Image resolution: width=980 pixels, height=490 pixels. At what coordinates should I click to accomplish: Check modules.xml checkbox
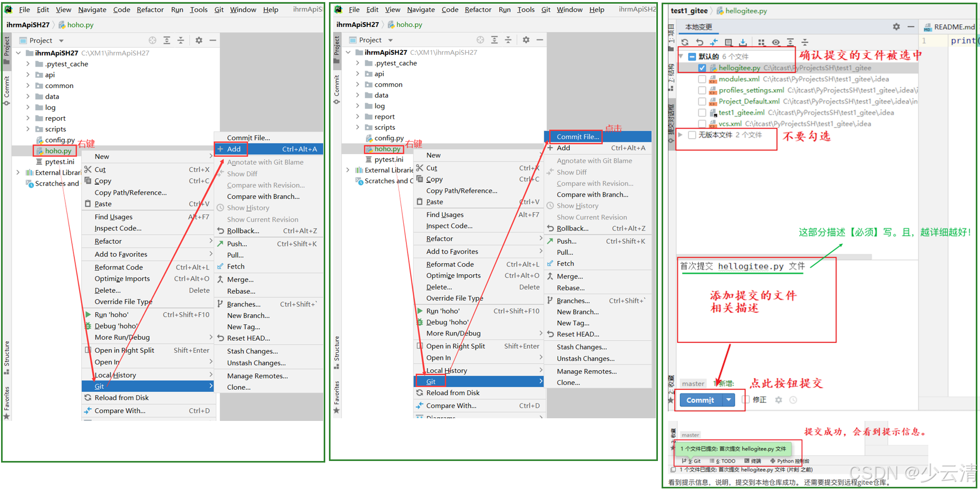coord(702,79)
